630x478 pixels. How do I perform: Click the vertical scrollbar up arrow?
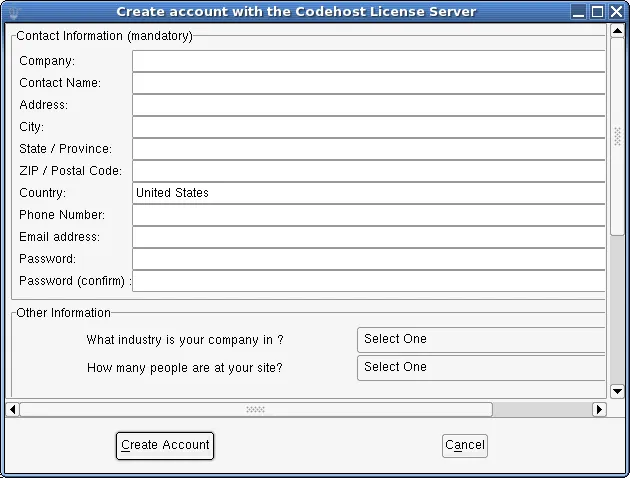point(617,31)
